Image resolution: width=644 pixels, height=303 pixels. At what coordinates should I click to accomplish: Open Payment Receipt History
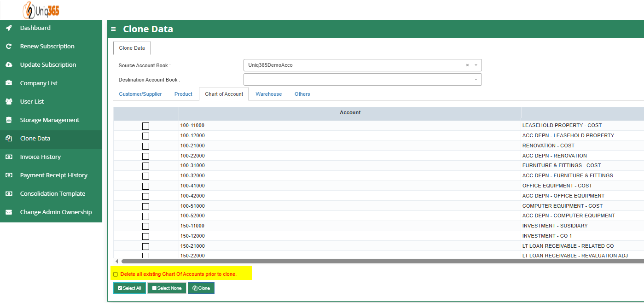51,175
